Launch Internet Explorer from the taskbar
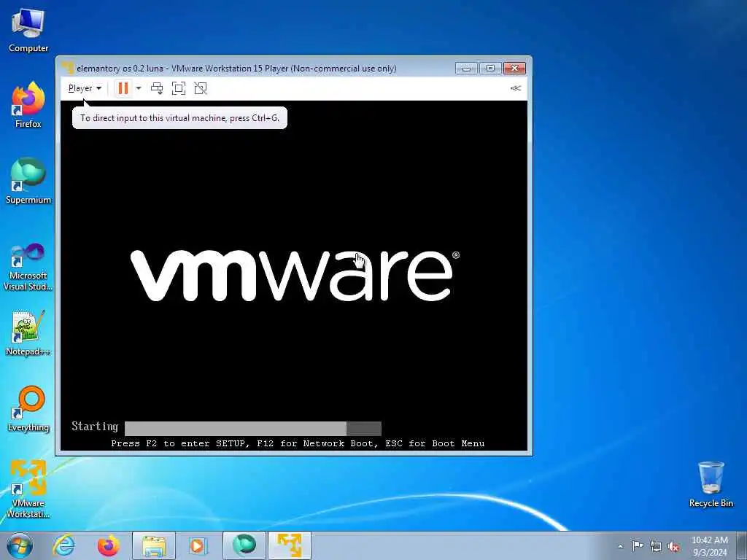747x560 pixels. [63, 545]
